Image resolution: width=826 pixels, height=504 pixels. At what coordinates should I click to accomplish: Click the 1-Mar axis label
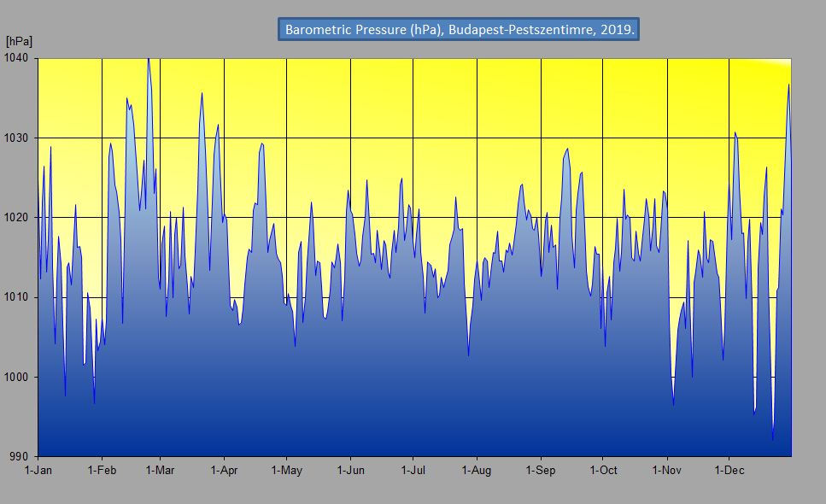160,470
